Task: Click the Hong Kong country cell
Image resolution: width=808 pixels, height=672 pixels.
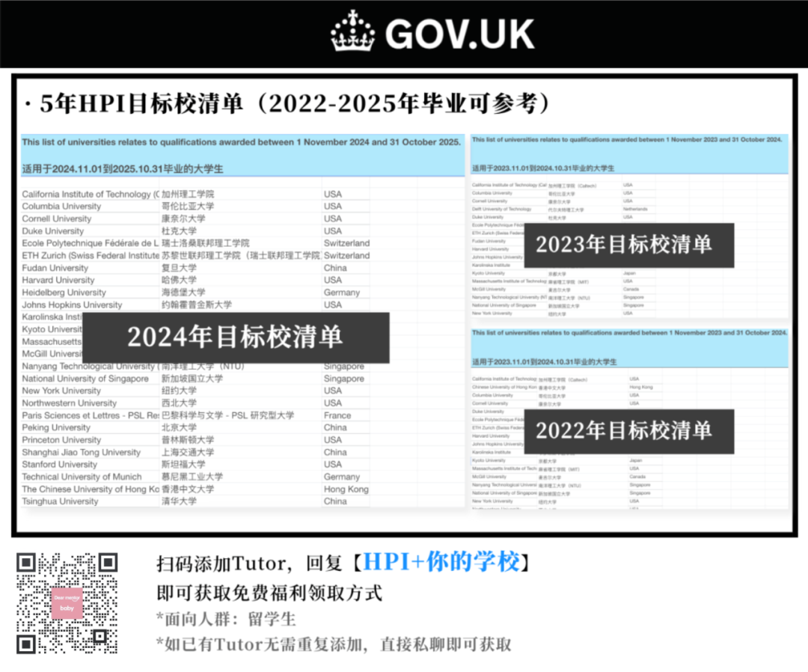Action: click(x=346, y=489)
